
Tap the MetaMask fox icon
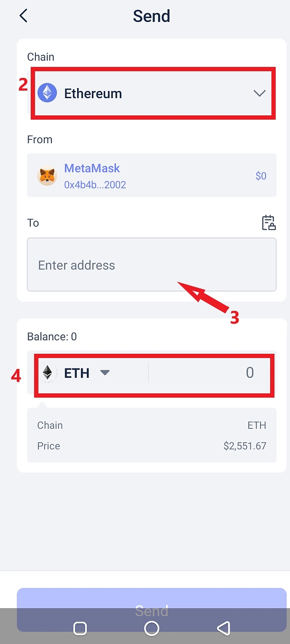[x=47, y=176]
